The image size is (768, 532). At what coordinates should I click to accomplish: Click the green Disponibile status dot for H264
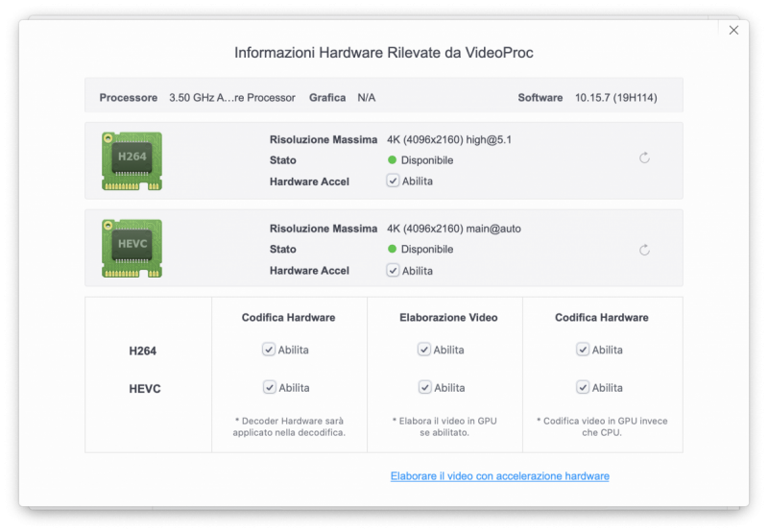392,159
